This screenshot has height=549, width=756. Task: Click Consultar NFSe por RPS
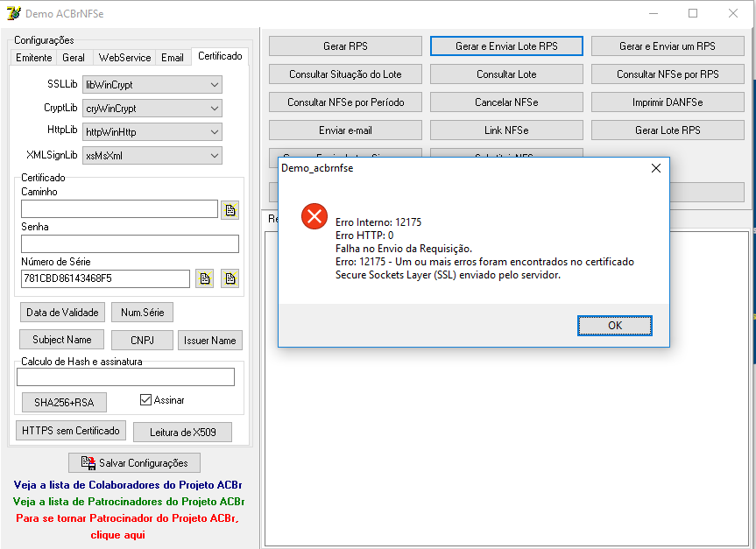click(x=668, y=74)
